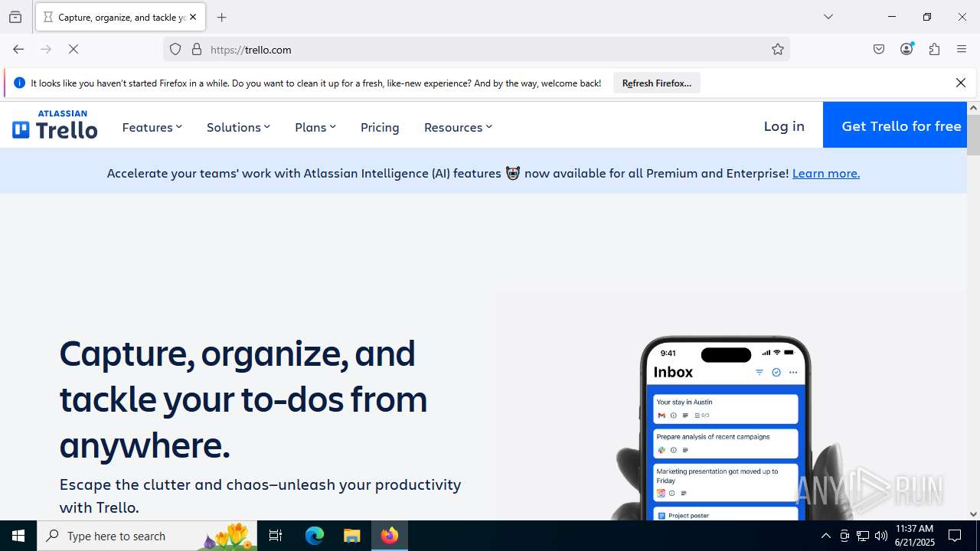Click the Refresh Firefox button
This screenshot has width=980, height=551.
[x=657, y=83]
